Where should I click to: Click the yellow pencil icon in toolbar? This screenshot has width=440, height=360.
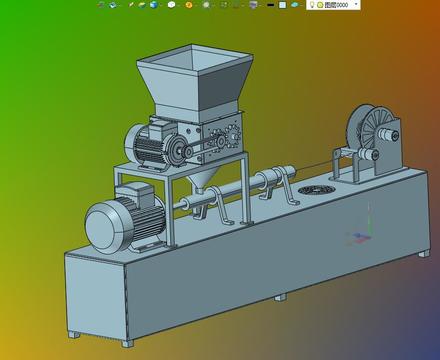(131, 5)
